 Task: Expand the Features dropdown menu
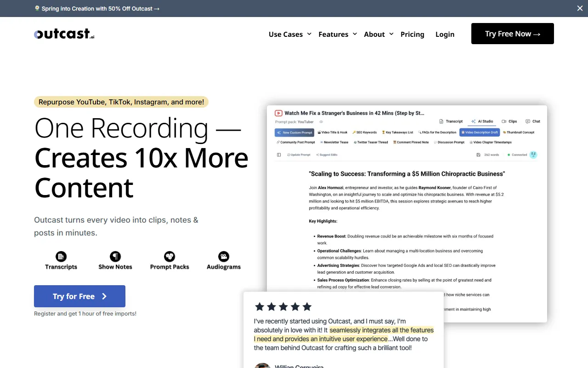[x=338, y=34]
